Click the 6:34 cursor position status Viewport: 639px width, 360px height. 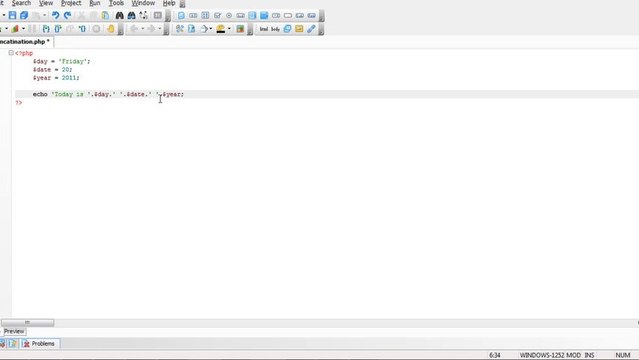pos(495,355)
